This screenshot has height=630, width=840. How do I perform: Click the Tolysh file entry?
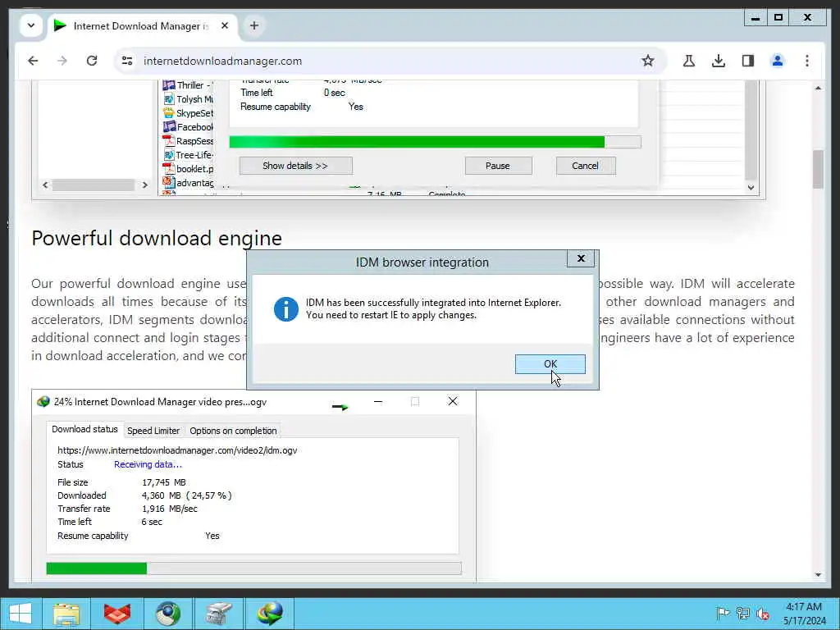click(188, 99)
